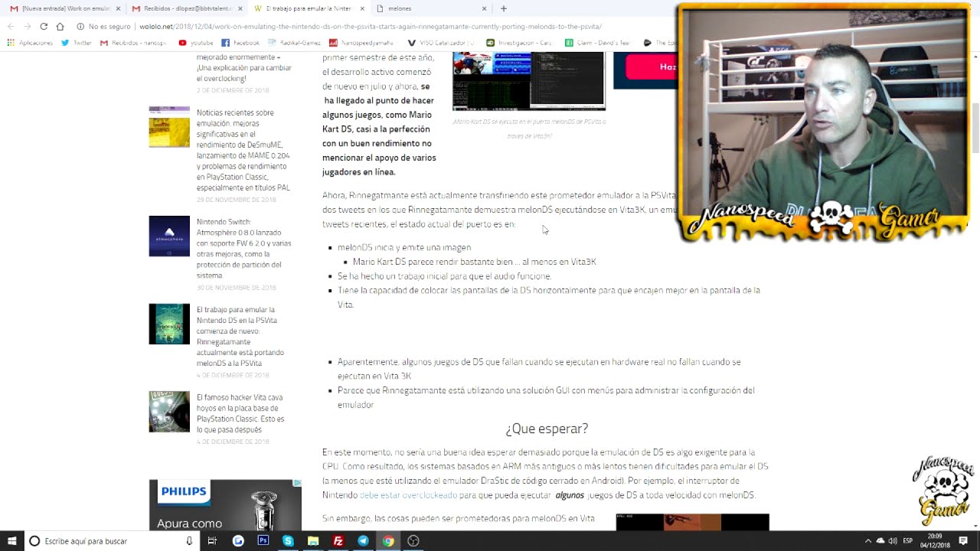Open FileZilla from the taskbar
980x551 pixels.
click(338, 541)
